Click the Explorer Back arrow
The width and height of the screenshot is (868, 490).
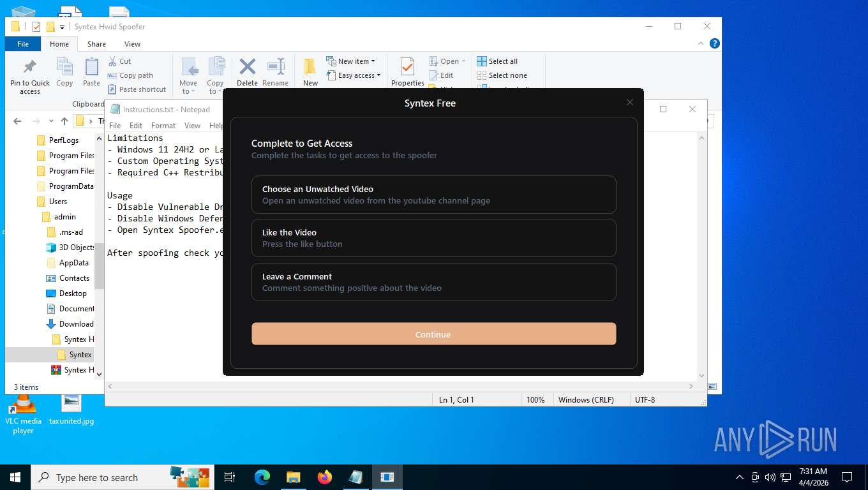point(17,121)
